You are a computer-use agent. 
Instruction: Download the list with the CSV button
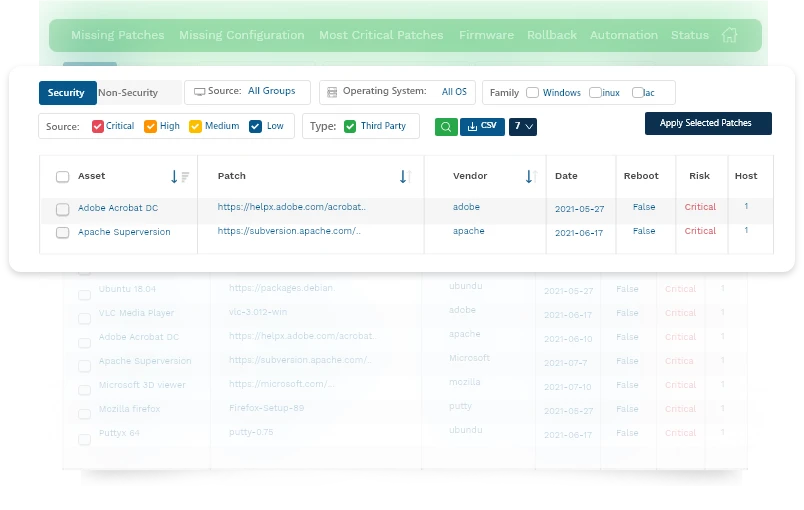tap(482, 127)
